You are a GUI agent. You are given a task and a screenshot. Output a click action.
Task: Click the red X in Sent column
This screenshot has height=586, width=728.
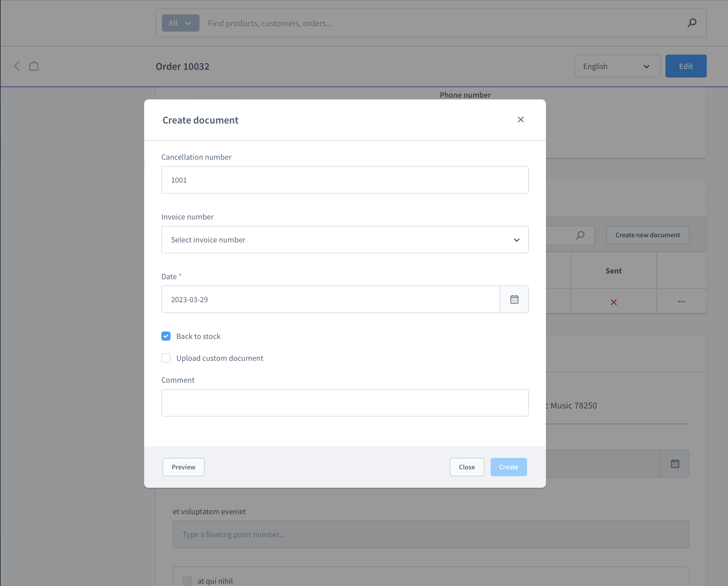coord(613,302)
